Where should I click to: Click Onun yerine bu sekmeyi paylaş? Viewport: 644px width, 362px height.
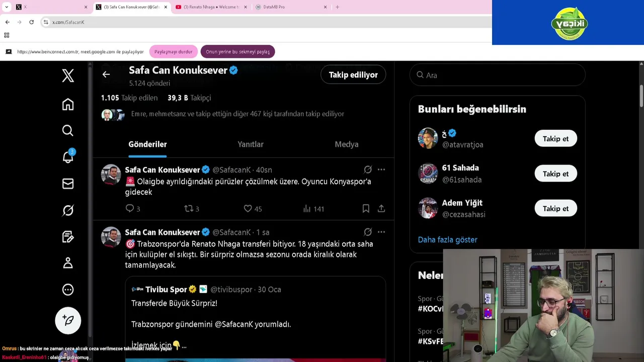[237, 51]
